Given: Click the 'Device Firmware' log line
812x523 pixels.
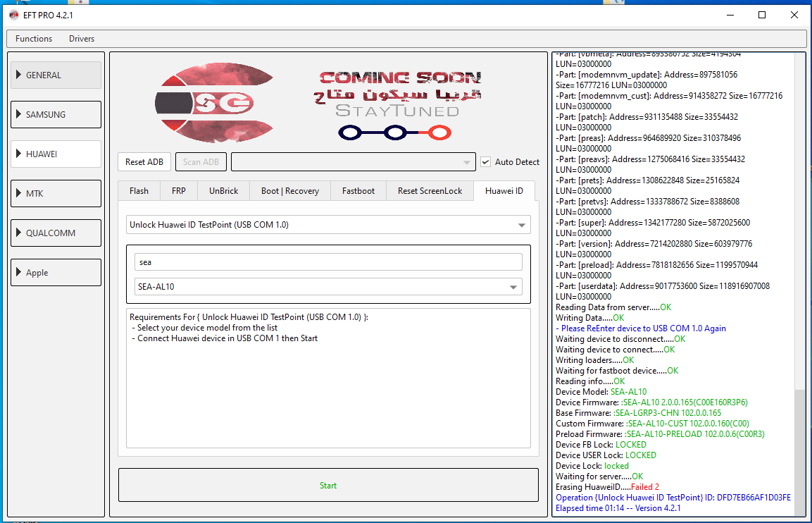Looking at the screenshot, I should (x=651, y=402).
